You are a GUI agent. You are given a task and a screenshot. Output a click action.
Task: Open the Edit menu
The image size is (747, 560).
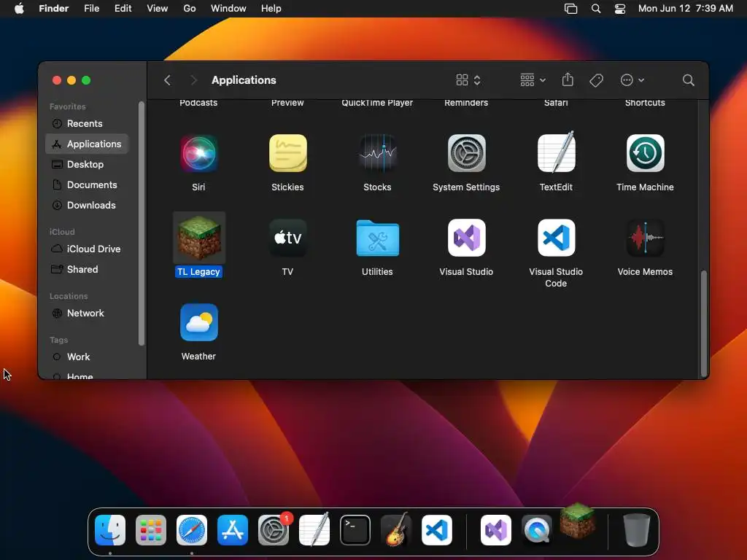pos(123,9)
